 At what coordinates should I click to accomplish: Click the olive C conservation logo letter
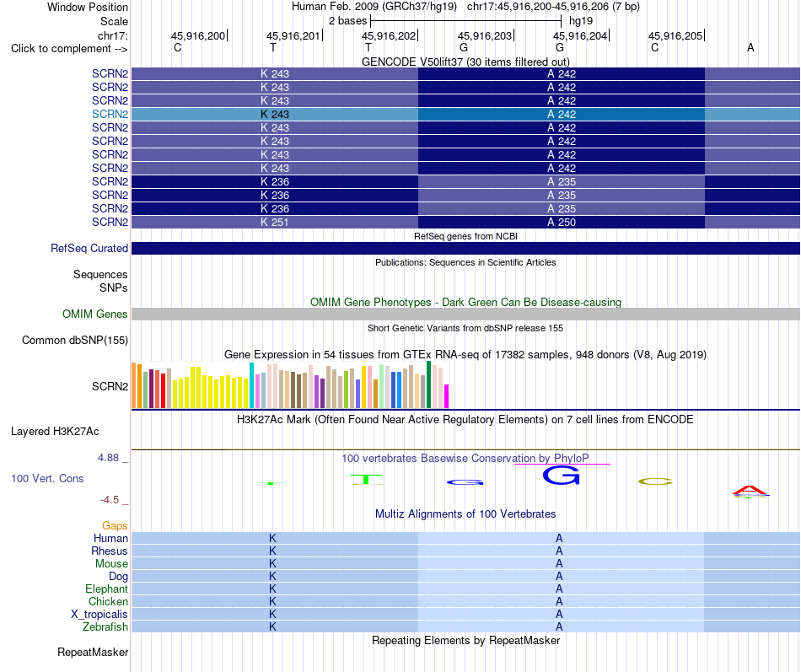[655, 481]
